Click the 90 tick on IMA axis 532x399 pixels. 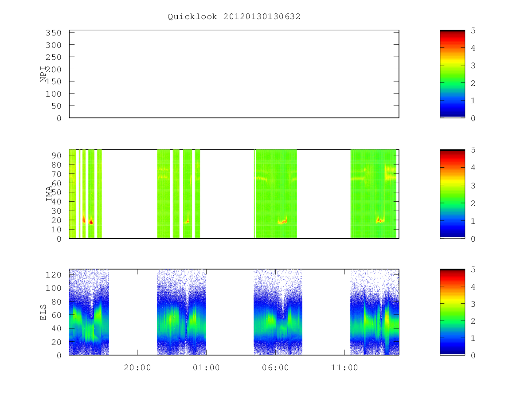click(57, 155)
